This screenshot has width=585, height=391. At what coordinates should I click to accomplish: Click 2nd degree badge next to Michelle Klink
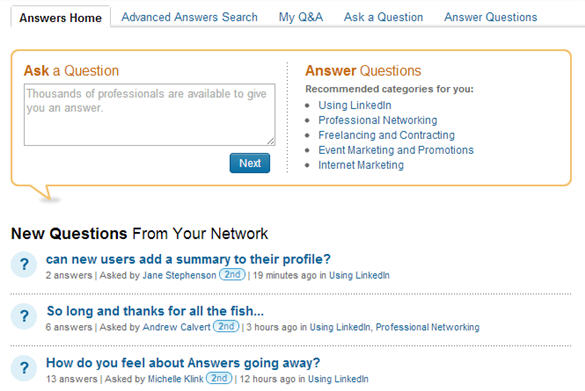tap(219, 378)
